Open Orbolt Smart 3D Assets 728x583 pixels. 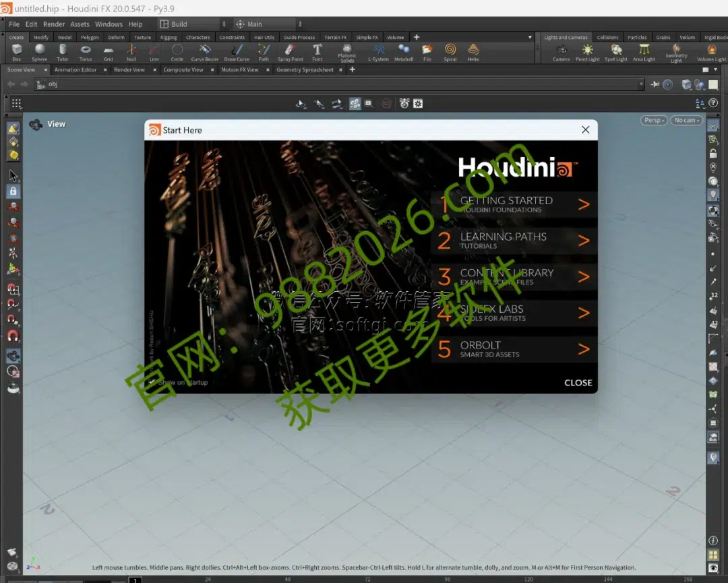514,349
